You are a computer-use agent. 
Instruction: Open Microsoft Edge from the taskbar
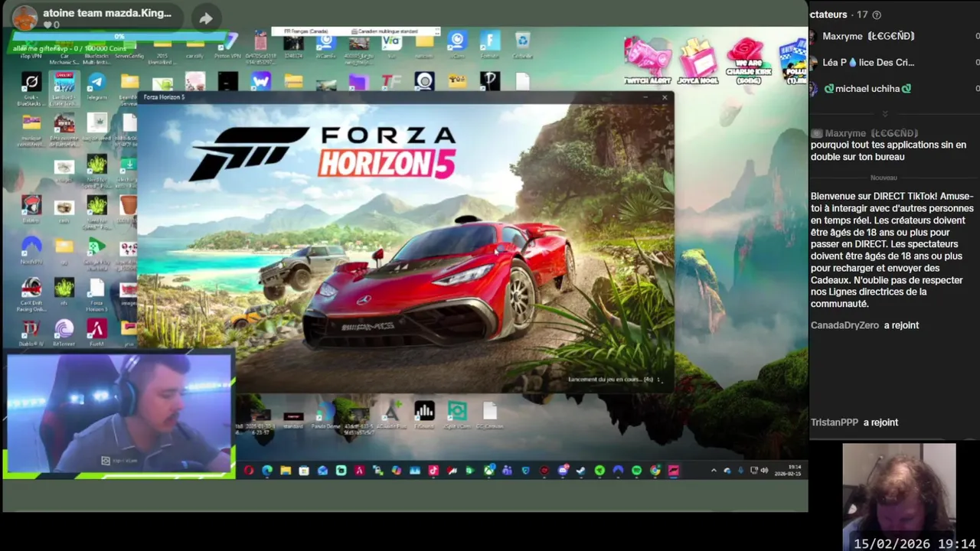pyautogui.click(x=267, y=471)
